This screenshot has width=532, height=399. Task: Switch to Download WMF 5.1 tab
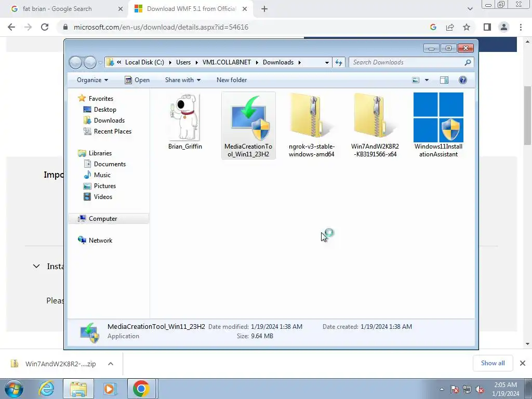[191, 9]
